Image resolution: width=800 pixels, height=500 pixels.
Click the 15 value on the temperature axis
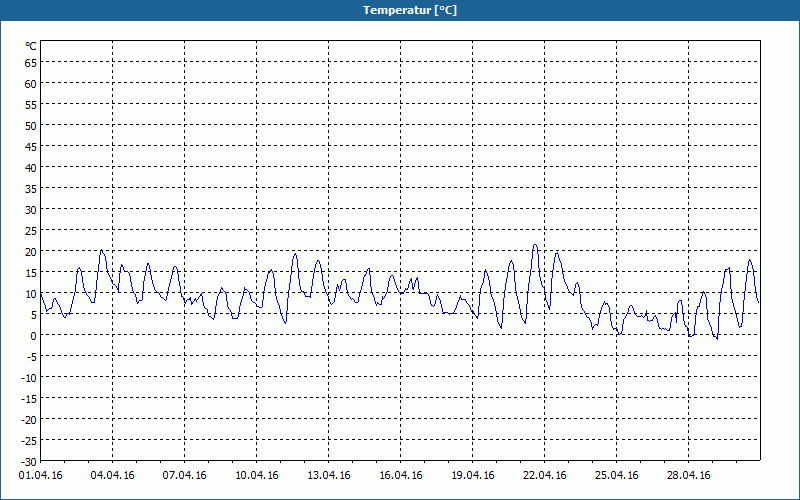click(x=31, y=273)
